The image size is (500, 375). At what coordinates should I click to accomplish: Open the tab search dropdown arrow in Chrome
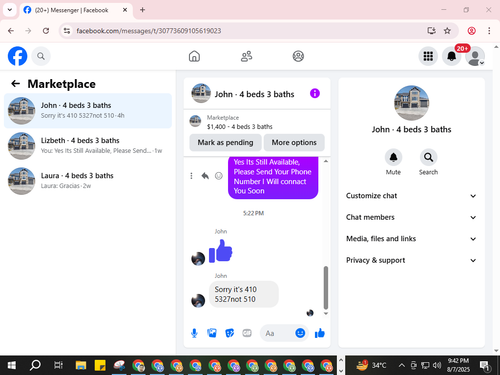pos(10,10)
